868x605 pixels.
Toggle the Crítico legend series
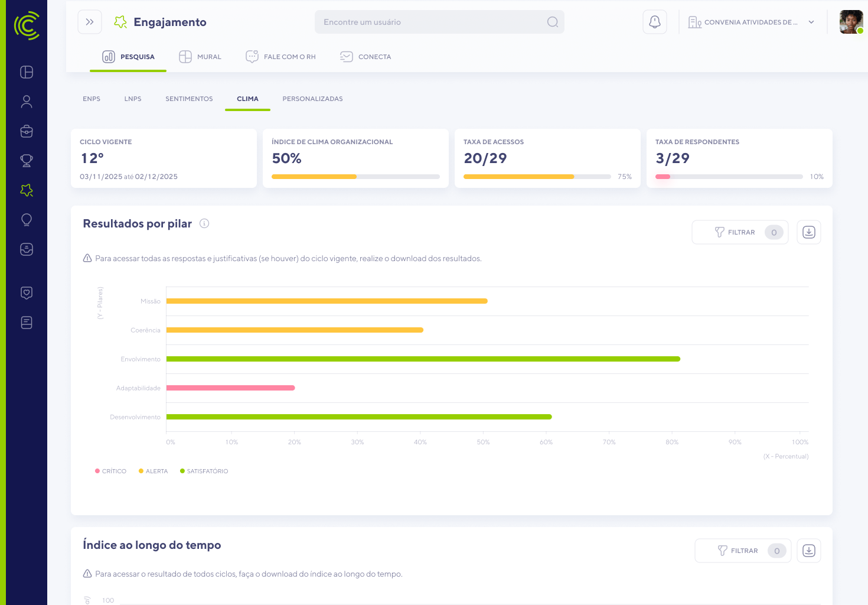point(111,471)
